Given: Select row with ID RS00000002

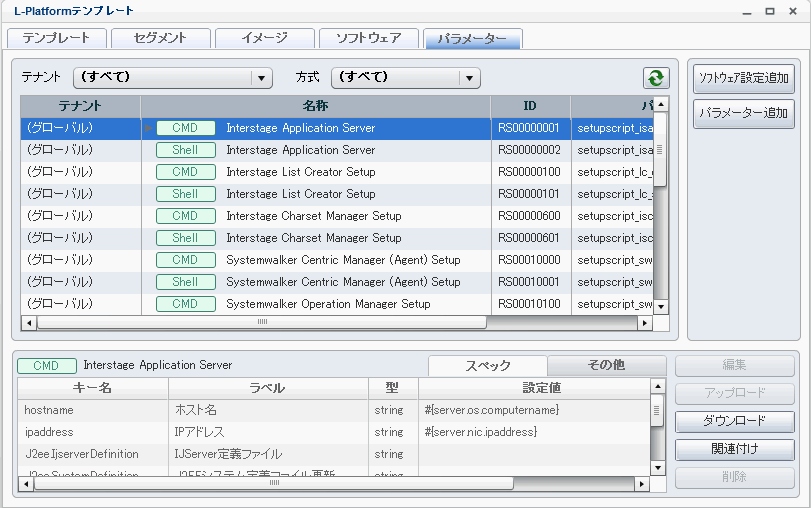Looking at the screenshot, I should [337, 150].
